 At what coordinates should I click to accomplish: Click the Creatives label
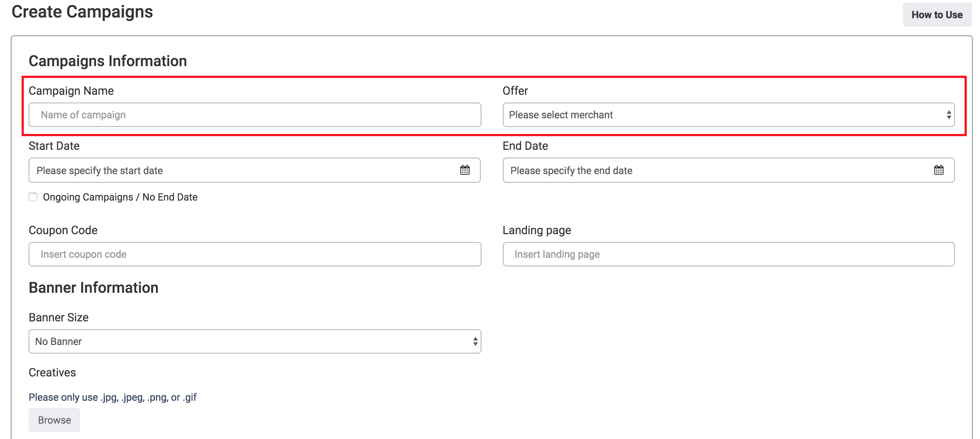53,373
